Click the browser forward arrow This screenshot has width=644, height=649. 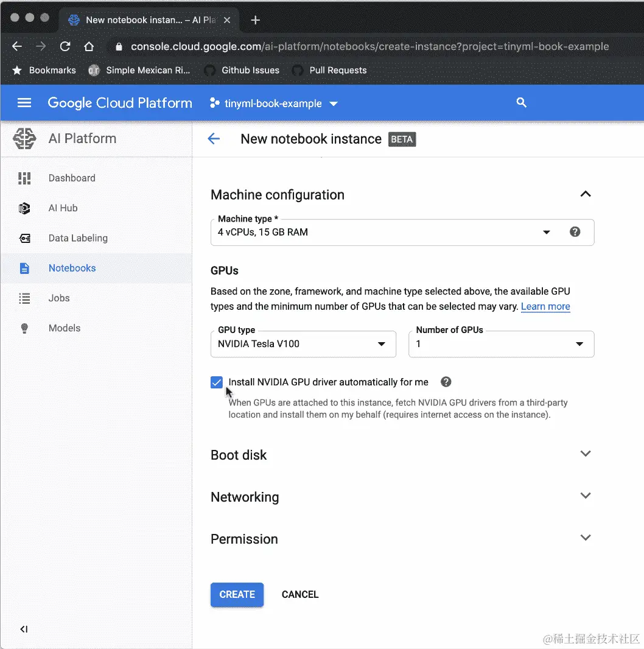tap(41, 46)
